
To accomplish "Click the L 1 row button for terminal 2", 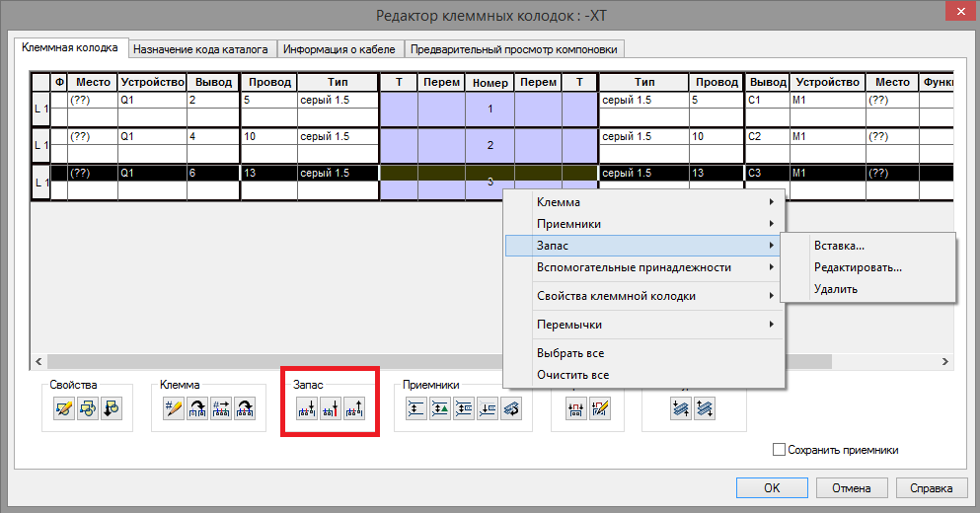I will coord(41,145).
